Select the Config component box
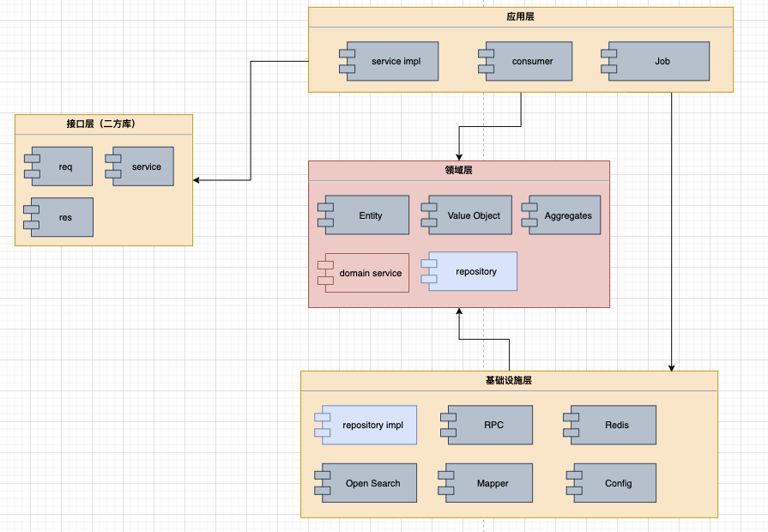 [611, 483]
